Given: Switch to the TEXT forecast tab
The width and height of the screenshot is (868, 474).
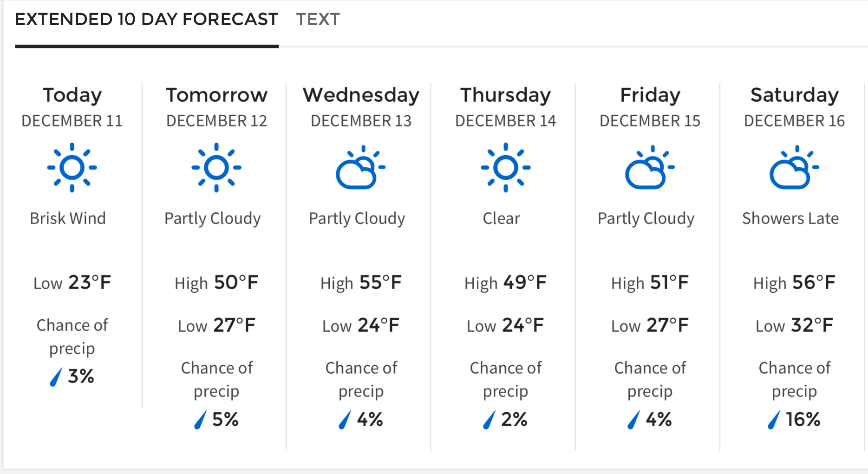Looking at the screenshot, I should [x=318, y=20].
